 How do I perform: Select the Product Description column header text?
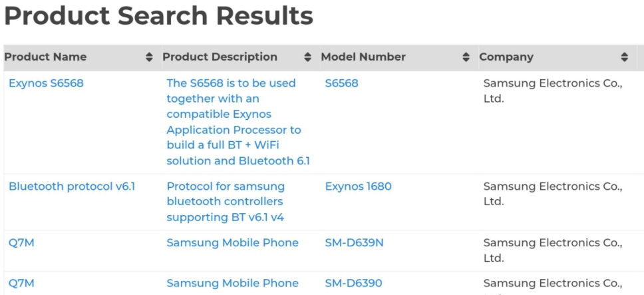(x=220, y=57)
